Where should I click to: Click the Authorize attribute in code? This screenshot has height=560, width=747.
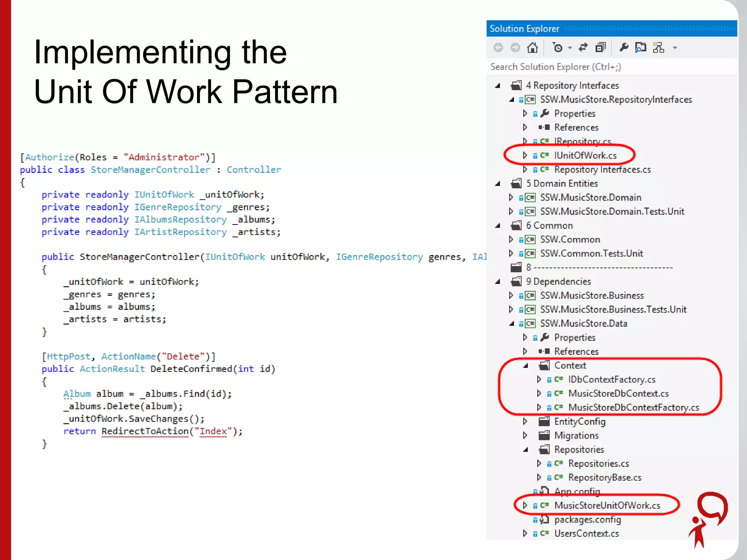(x=50, y=157)
